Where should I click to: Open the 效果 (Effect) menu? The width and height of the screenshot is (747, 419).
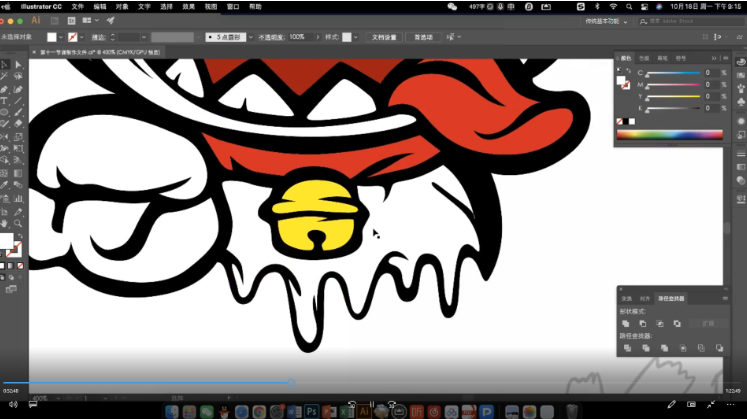click(189, 7)
